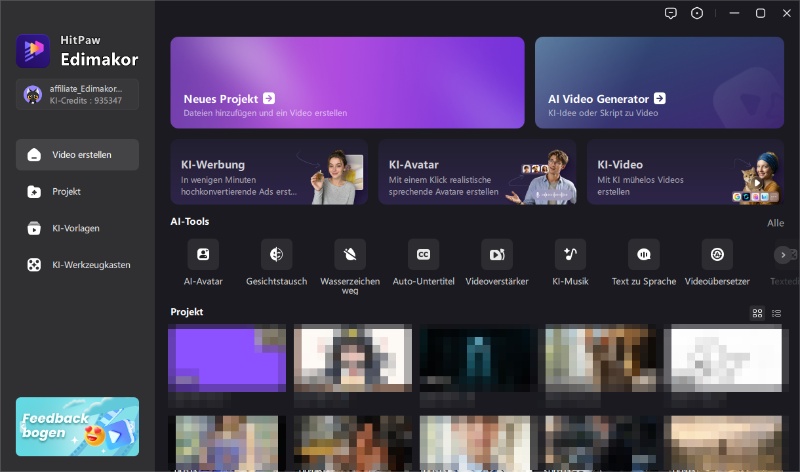Launch the Videoverstärker tool icon

(497, 254)
